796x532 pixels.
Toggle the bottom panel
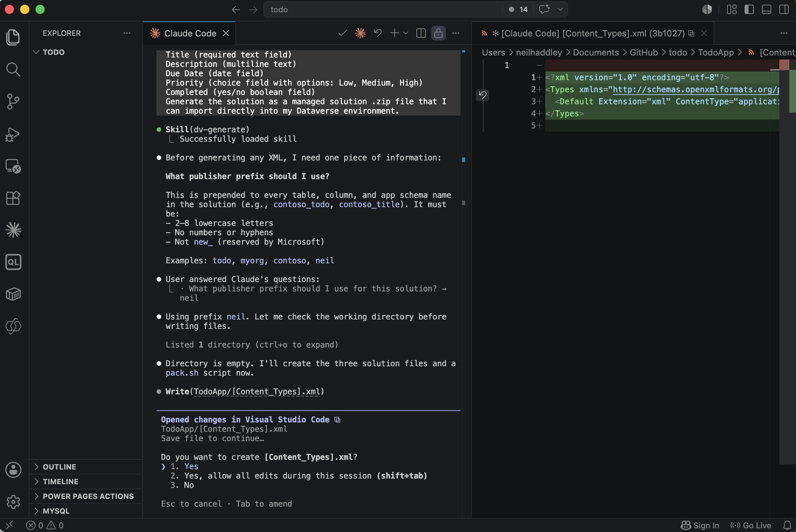click(767, 9)
